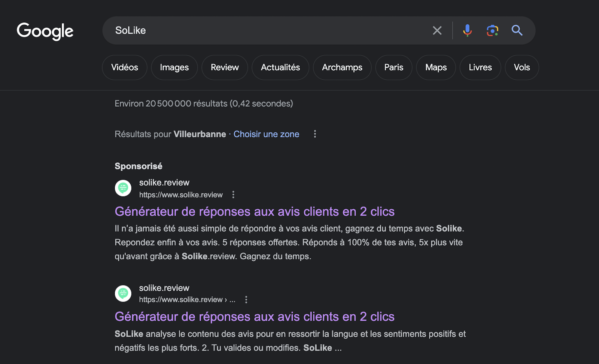Clear the search query with X
Viewport: 599px width, 364px height.
437,30
